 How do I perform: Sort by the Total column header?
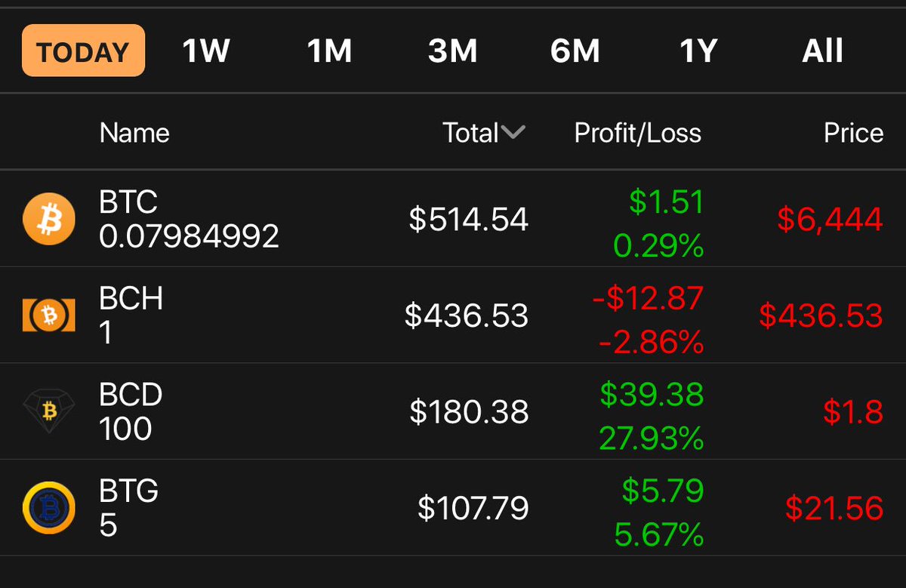pos(470,133)
